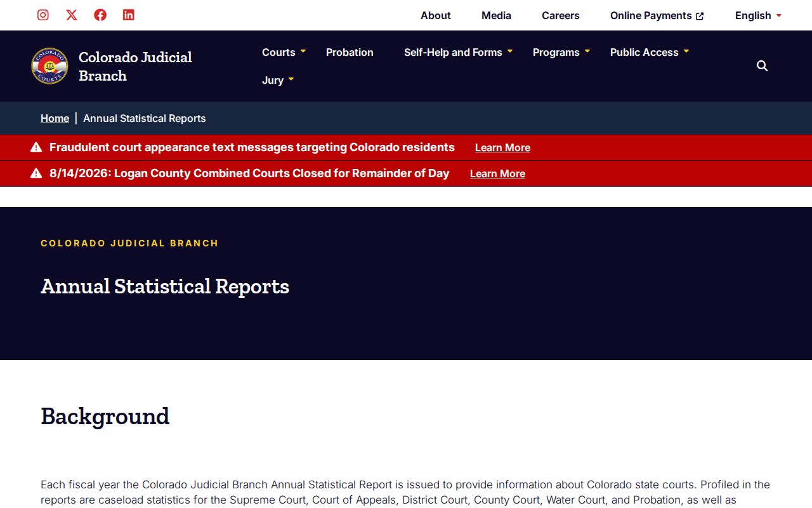Open the Facebook social icon

(100, 15)
